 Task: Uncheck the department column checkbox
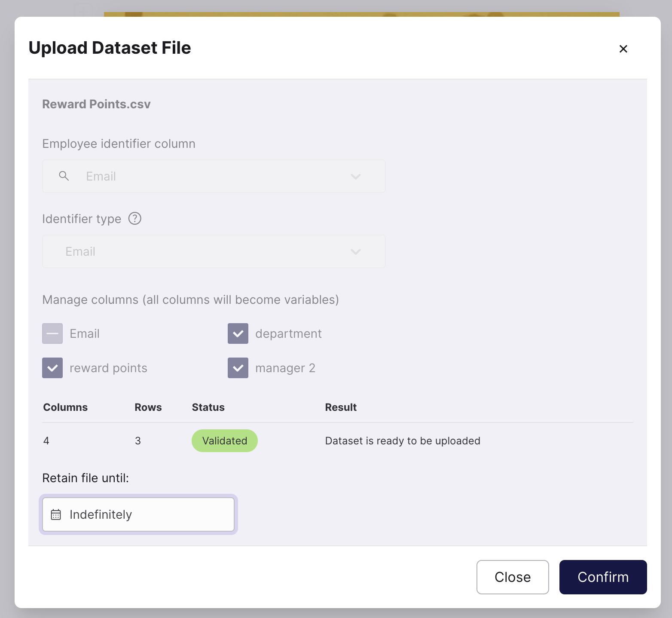pos(238,333)
